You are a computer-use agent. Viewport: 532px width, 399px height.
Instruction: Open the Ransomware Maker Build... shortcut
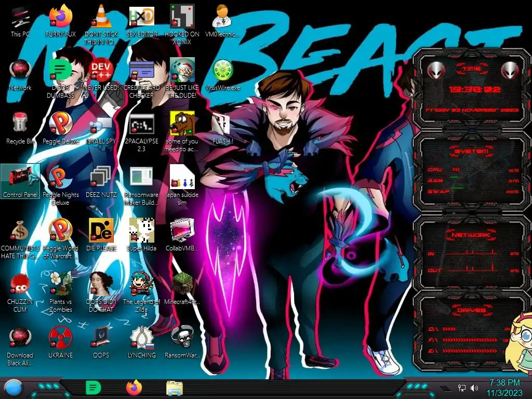[141, 186]
